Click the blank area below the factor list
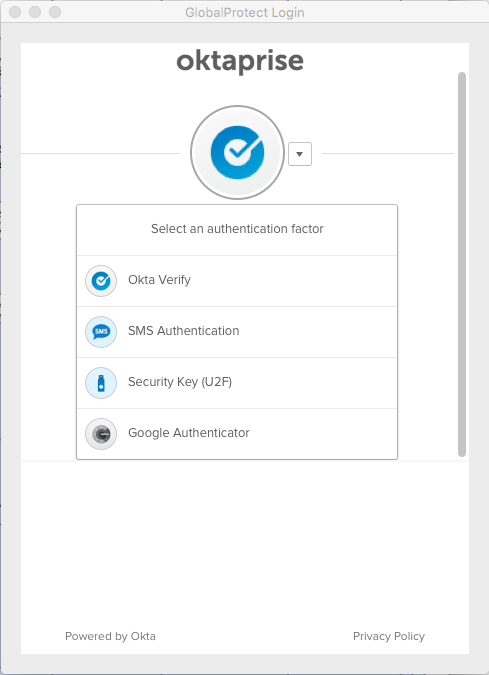This screenshot has height=675, width=489. click(244, 542)
